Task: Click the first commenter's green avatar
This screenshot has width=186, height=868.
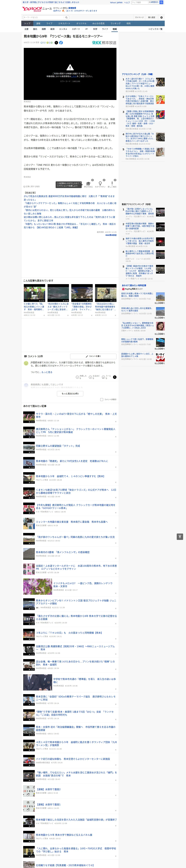Action: pos(26,363)
